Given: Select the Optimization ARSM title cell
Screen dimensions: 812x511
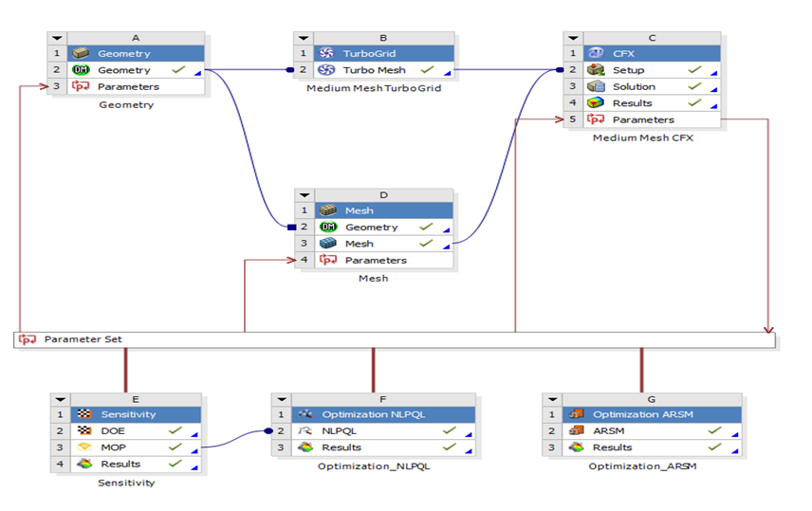Looking at the screenshot, I should tap(652, 414).
